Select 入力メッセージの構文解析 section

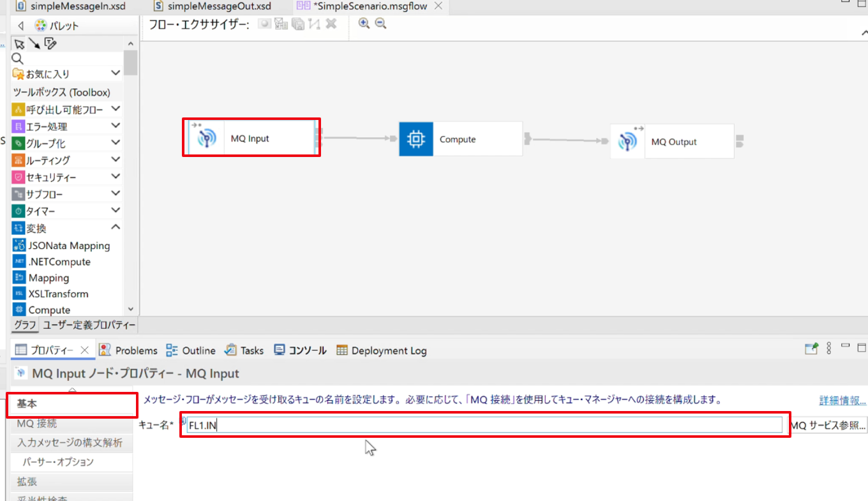point(72,443)
